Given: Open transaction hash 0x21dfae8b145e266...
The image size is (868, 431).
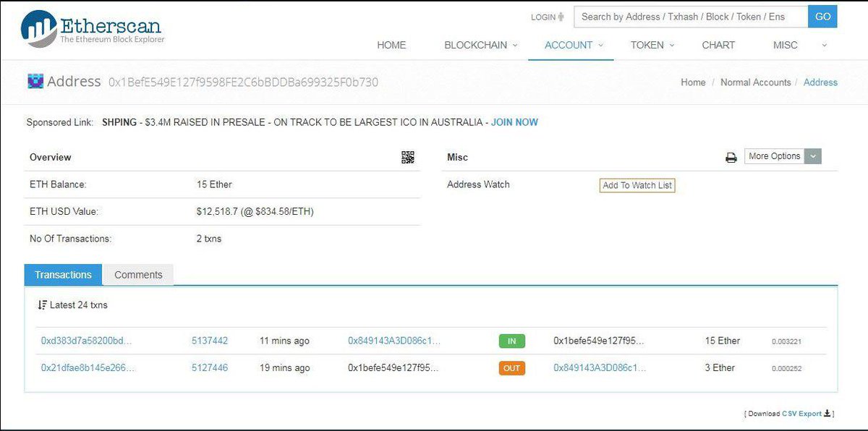Looking at the screenshot, I should click(88, 367).
